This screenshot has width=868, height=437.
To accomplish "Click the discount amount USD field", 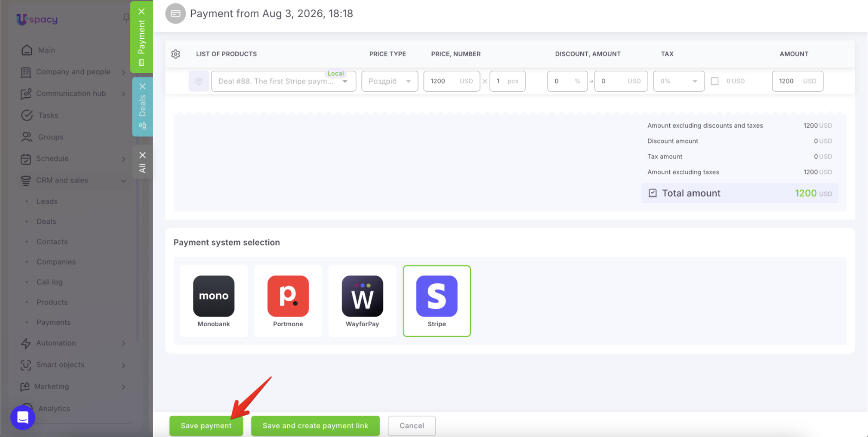I will pos(621,81).
